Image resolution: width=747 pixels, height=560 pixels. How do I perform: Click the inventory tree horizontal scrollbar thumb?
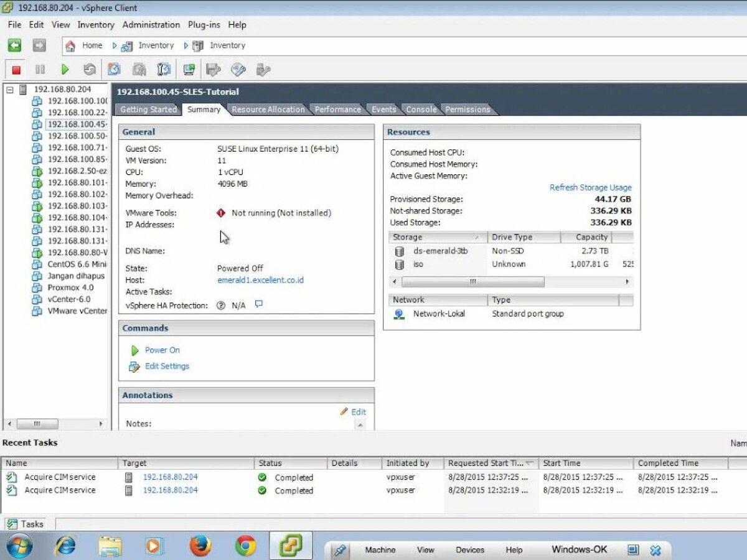37,424
